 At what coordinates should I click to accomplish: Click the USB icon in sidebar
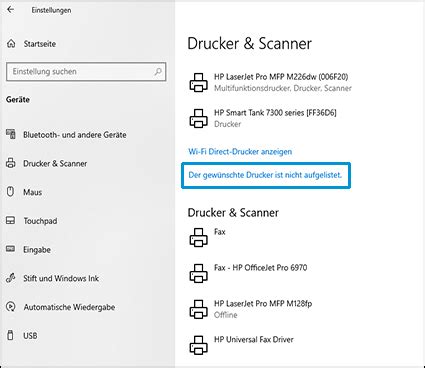11,335
